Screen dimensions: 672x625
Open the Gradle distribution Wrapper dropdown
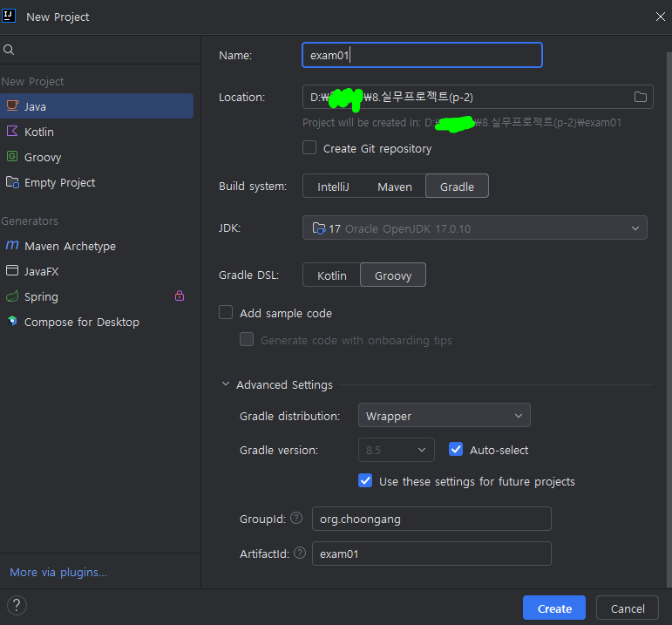(444, 416)
